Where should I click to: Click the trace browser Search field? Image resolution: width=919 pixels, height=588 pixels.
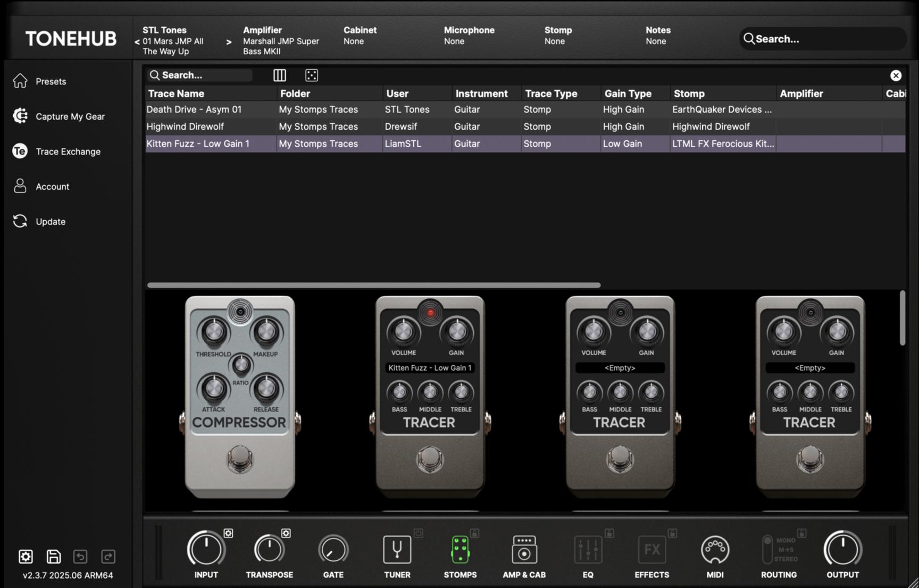200,75
